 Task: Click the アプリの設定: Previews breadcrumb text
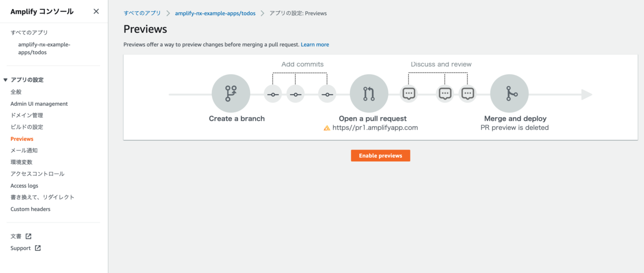tap(298, 13)
